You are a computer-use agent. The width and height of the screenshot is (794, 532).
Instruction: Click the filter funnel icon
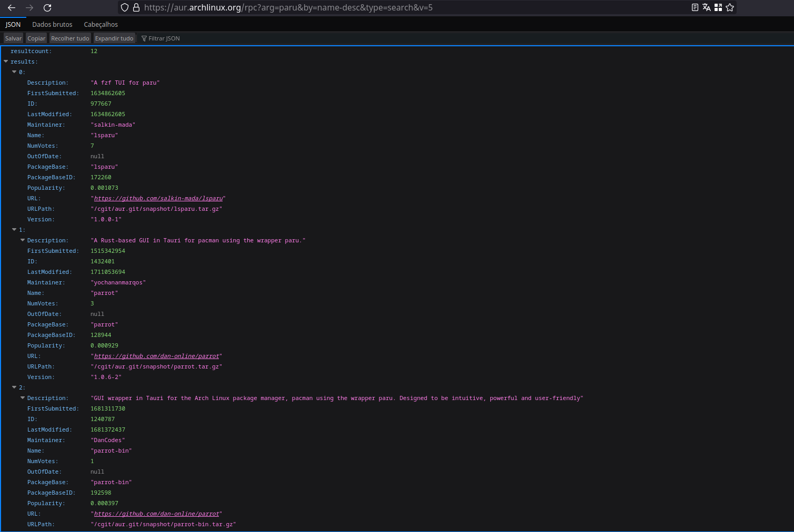pyautogui.click(x=144, y=38)
